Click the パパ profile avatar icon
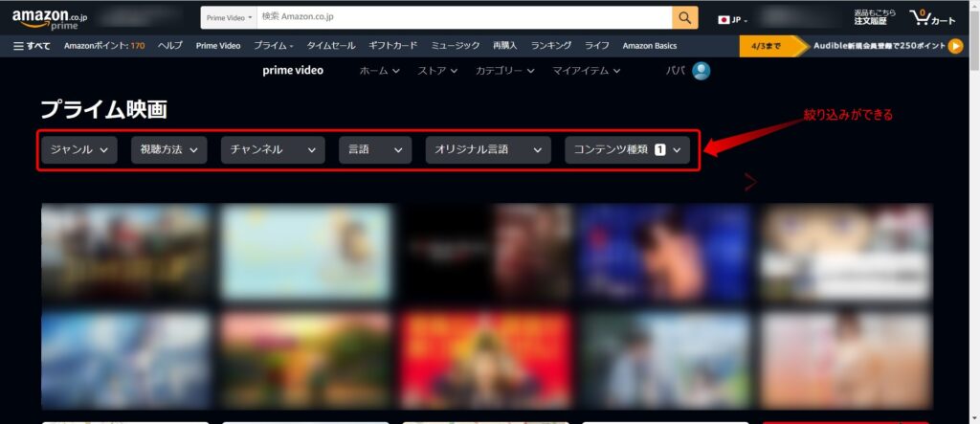The image size is (980, 424). (702, 71)
